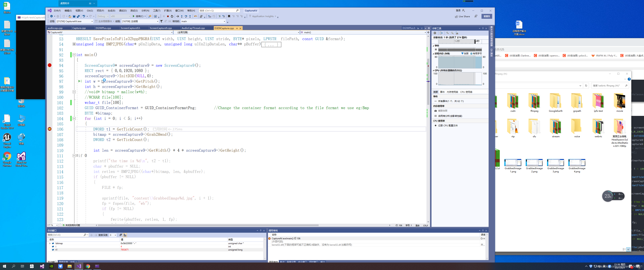Screen dimensions: 644x270
Task: Click the split editor icon above scrollbar
Action: 428,32
